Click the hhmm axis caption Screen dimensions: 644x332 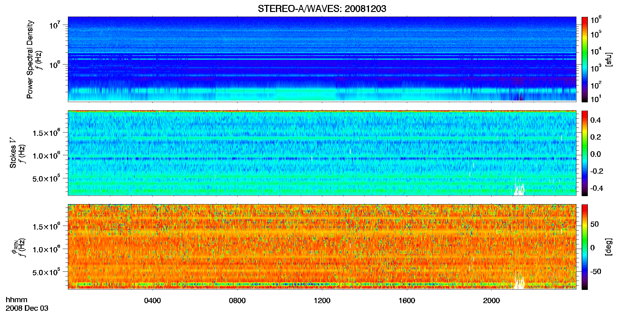(17, 300)
